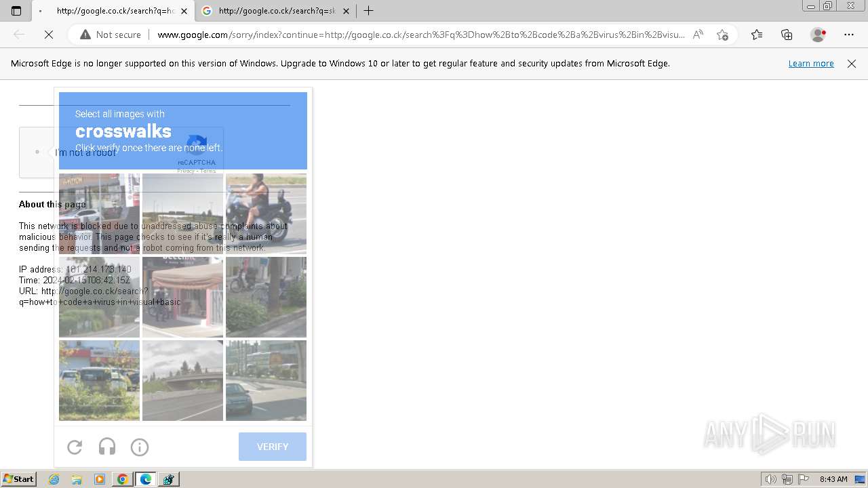
Task: Open File Explorer from taskbar
Action: click(77, 479)
